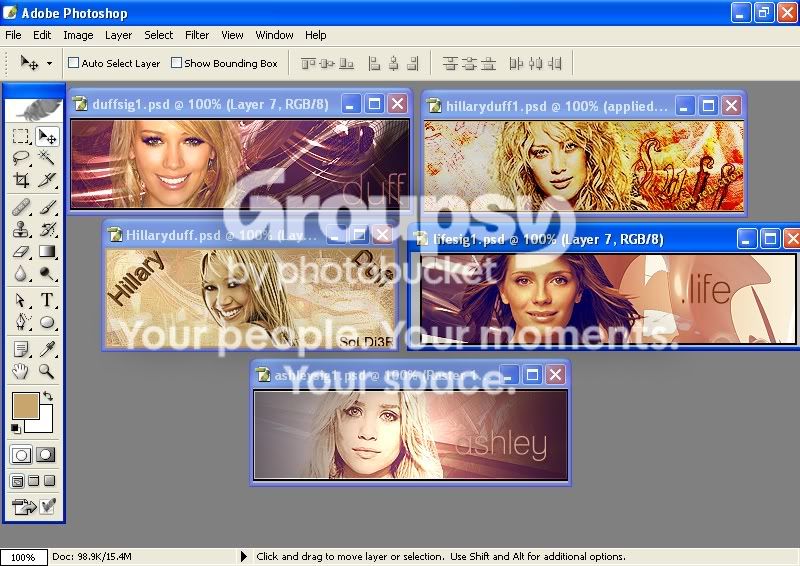Select the Clone Stamp tool
The image size is (800, 566).
coord(21,230)
